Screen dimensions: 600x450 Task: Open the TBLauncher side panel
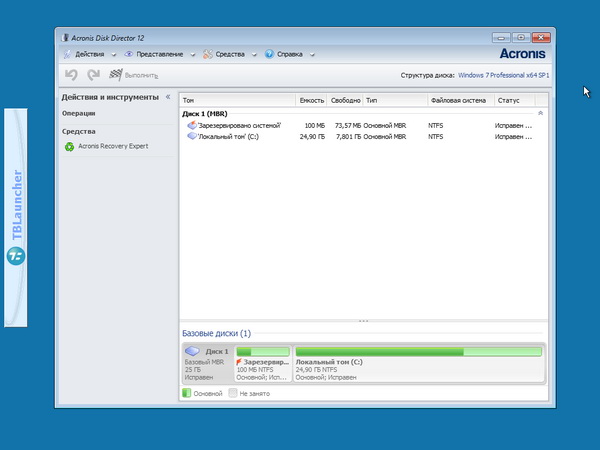16,217
